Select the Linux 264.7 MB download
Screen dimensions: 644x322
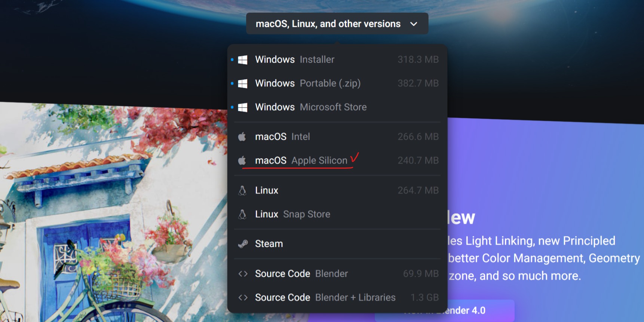click(337, 190)
